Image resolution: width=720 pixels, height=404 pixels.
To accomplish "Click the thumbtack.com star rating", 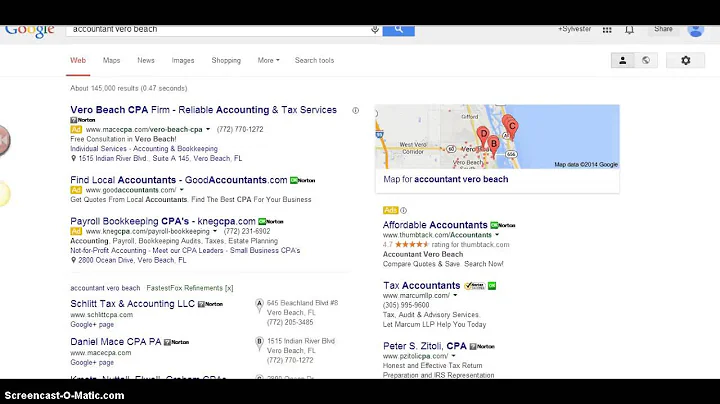I will [412, 245].
